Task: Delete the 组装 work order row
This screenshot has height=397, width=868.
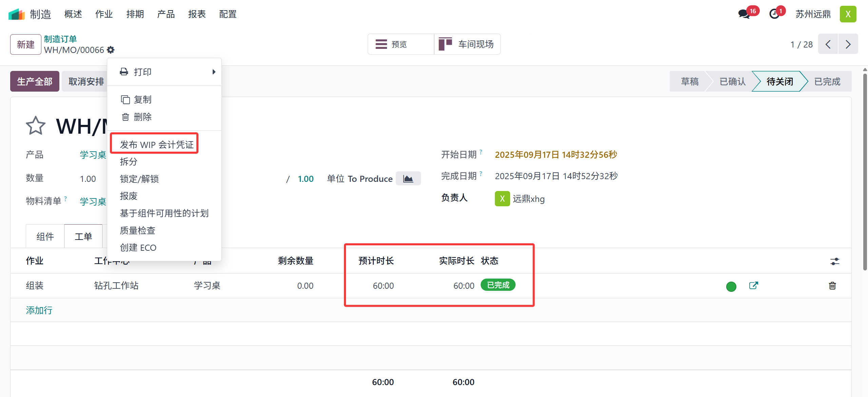Action: point(832,286)
